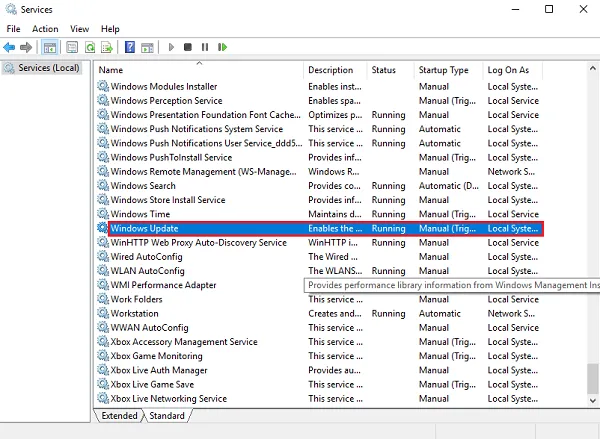600x439 pixels.
Task: Toggle Show/Hide Console Tree button
Action: (49, 47)
